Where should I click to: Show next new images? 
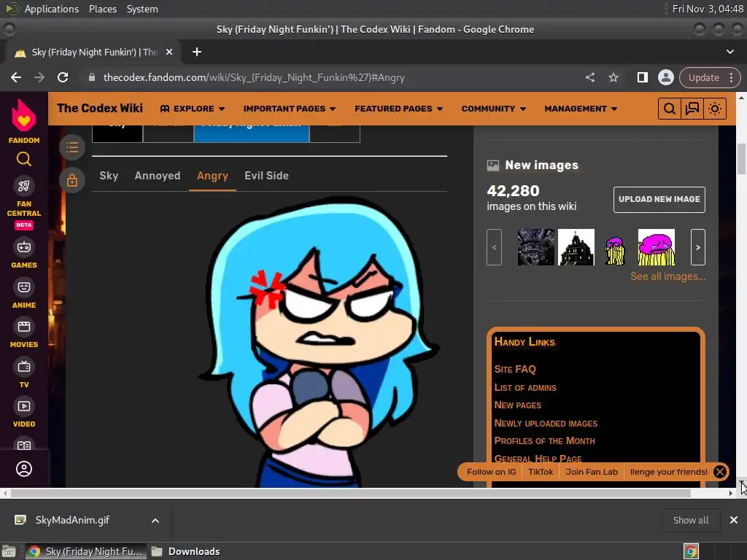tap(698, 247)
